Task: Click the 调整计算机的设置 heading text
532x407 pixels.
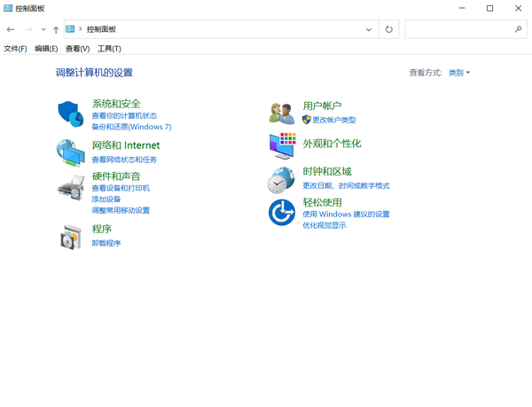Action: coord(94,73)
